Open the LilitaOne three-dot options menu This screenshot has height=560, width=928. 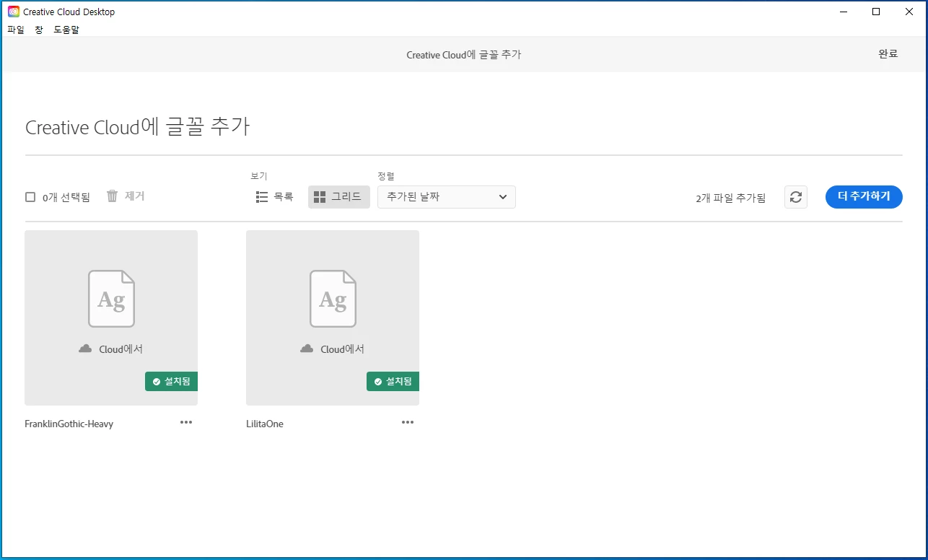[408, 422]
